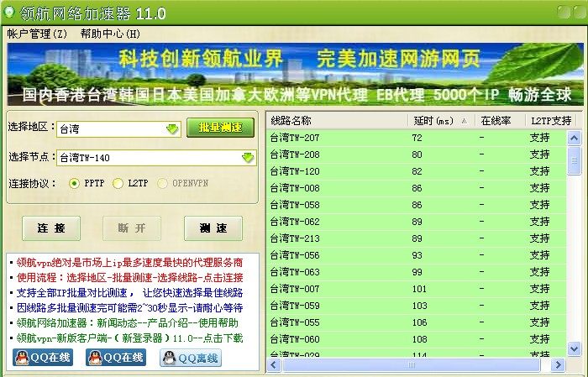This screenshot has width=588, height=377.
Task: Select the 台湾TW-058 row
Action: coord(417,205)
